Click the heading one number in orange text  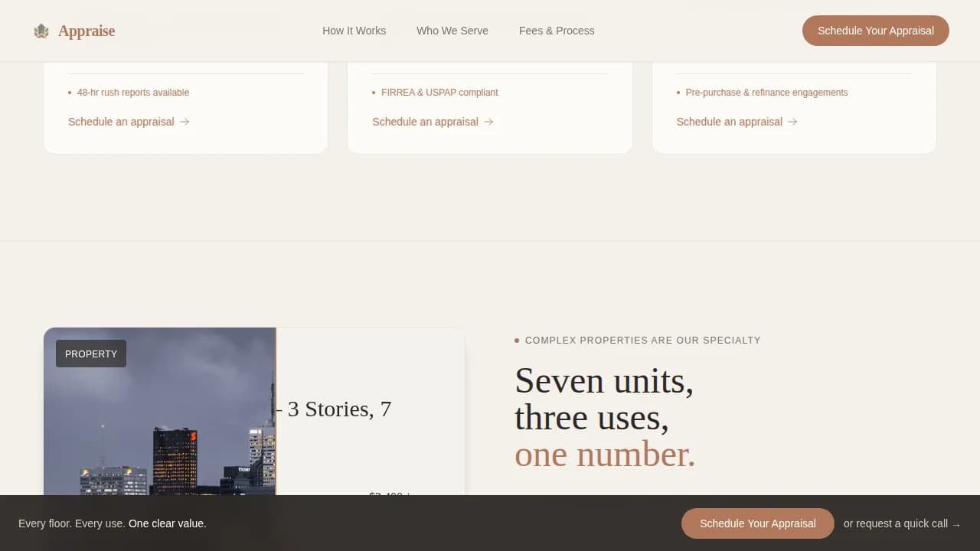coord(604,454)
